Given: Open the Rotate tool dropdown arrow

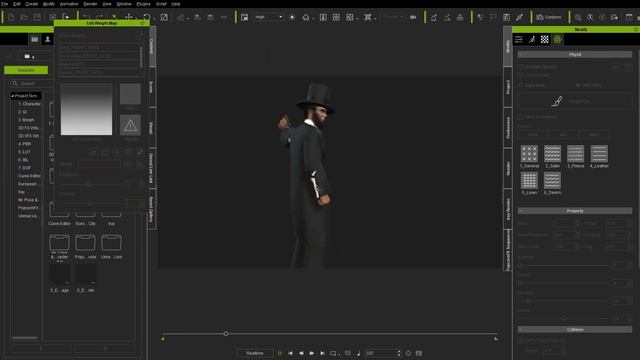Looking at the screenshot, I should (154, 18).
